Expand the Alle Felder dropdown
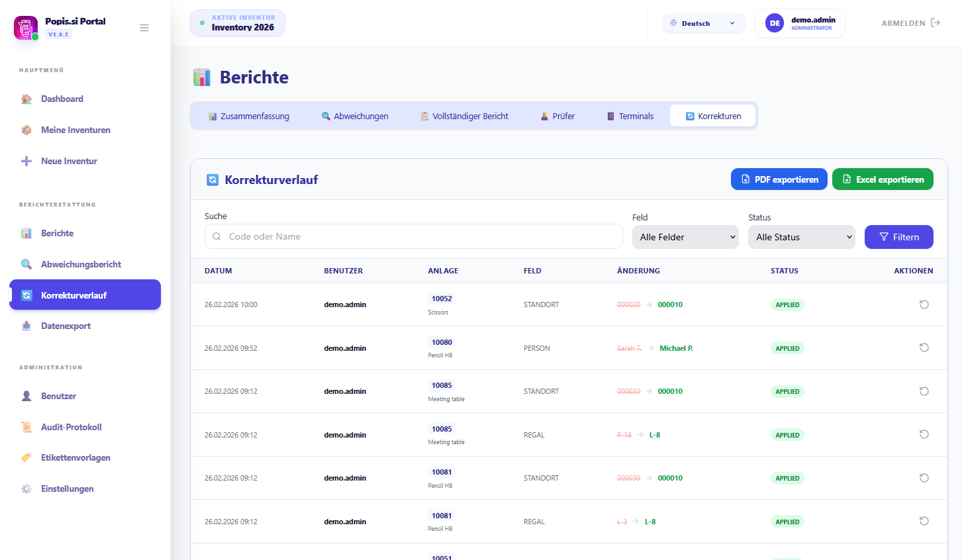Image resolution: width=962 pixels, height=560 pixels. pos(685,237)
